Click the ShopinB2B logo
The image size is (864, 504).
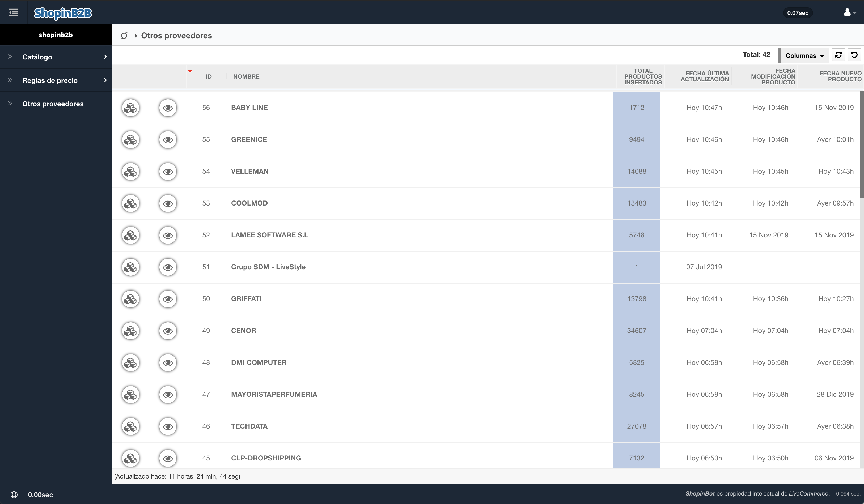[63, 13]
